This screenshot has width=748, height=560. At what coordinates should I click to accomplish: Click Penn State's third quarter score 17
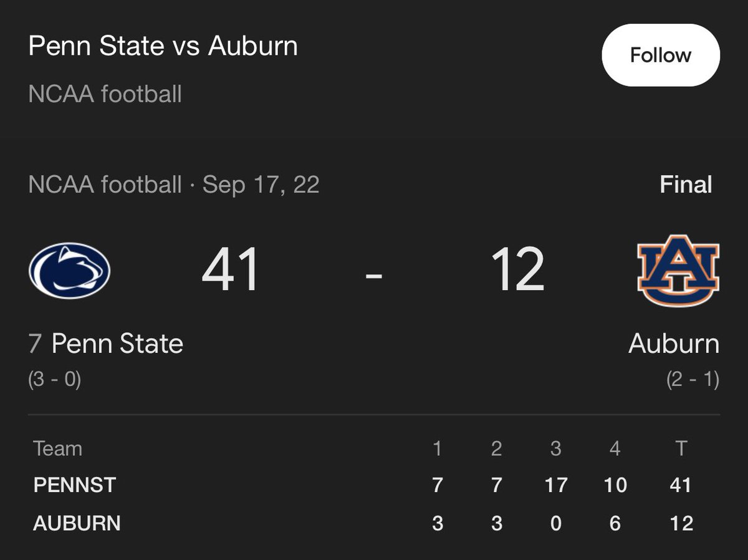[x=555, y=485]
